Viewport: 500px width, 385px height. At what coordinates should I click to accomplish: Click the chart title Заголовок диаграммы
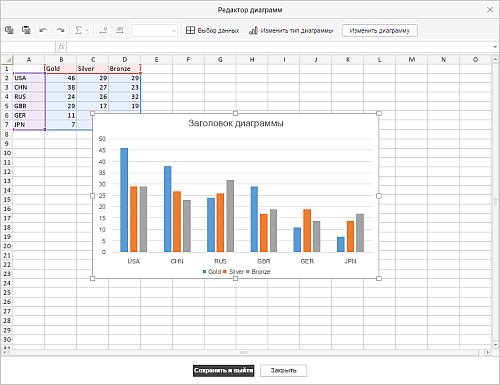tap(236, 123)
